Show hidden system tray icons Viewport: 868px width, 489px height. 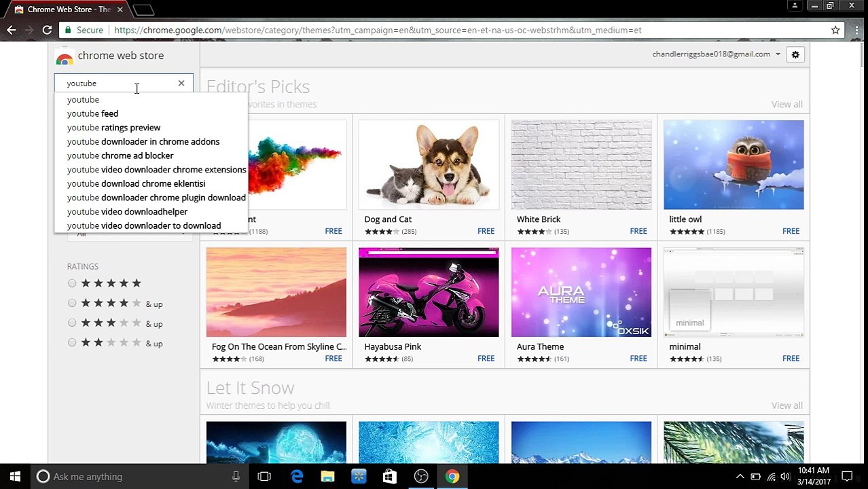pos(740,477)
